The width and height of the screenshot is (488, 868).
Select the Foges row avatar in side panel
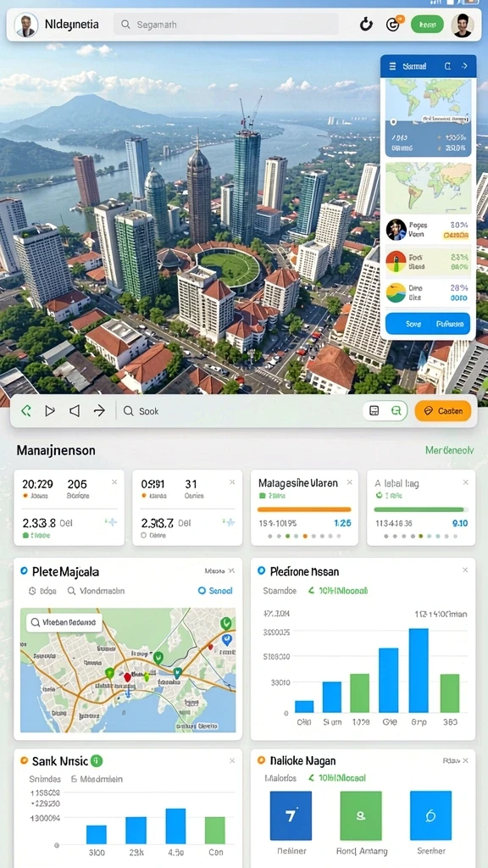click(x=396, y=229)
